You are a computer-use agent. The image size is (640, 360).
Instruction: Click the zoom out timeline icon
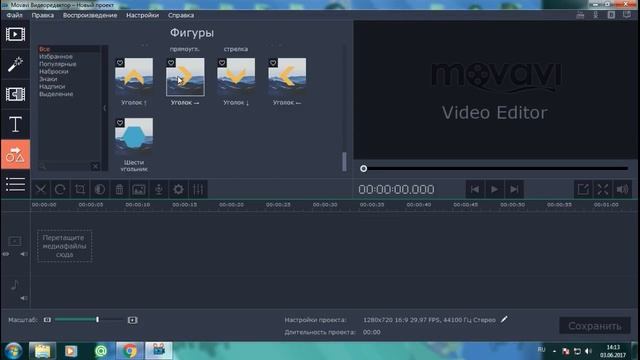[47, 320]
